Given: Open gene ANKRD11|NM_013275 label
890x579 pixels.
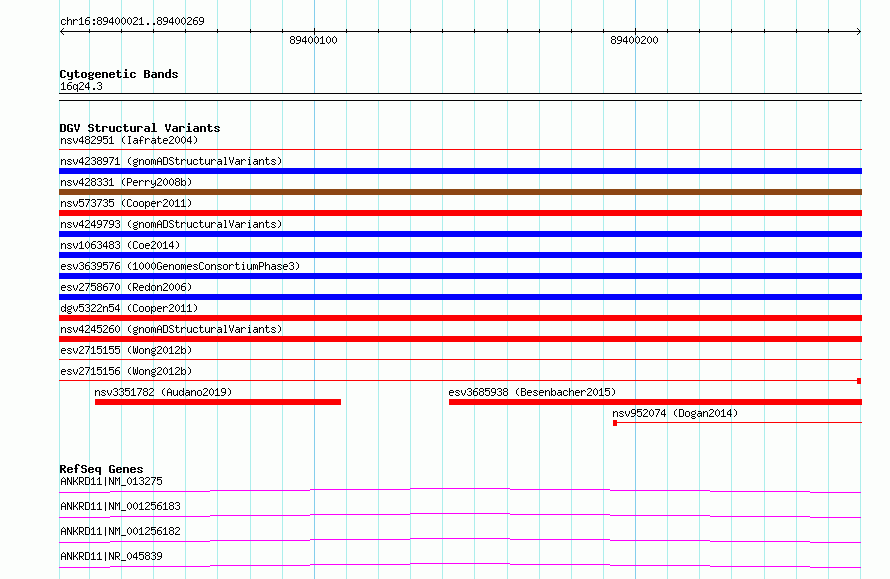Looking at the screenshot, I should (111, 481).
